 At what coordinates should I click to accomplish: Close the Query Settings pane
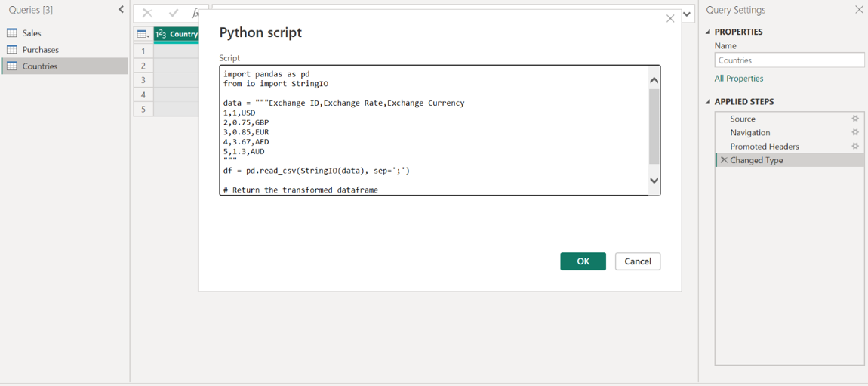click(859, 10)
